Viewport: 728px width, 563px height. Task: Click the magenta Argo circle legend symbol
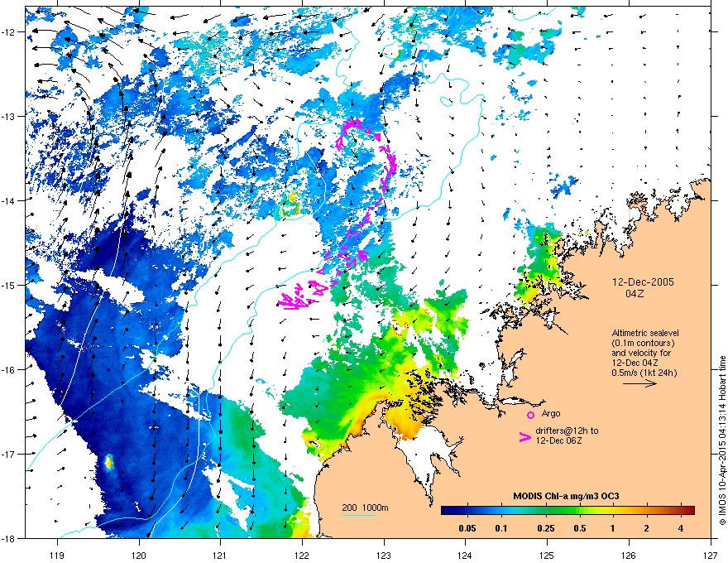click(530, 415)
